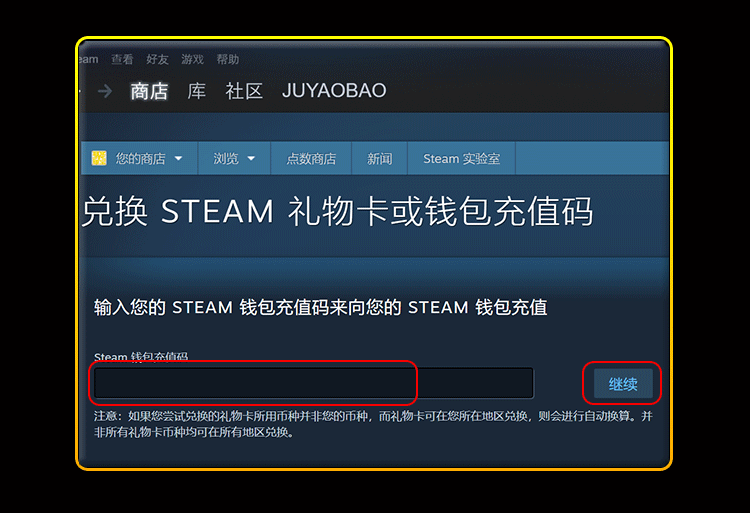The height and width of the screenshot is (513, 750).
Task: Click the Steam 钱包充值码 input field
Action: coord(313,382)
